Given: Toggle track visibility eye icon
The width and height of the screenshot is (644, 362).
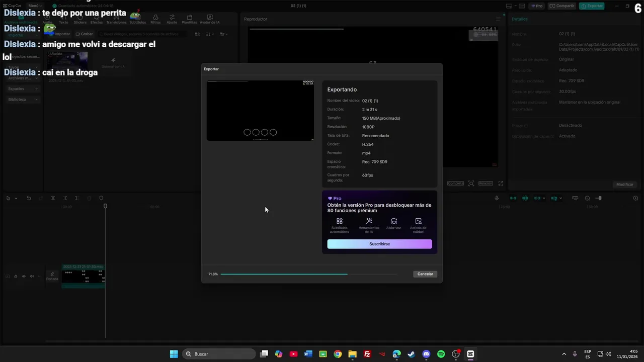Looking at the screenshot, I should pyautogui.click(x=24, y=276).
